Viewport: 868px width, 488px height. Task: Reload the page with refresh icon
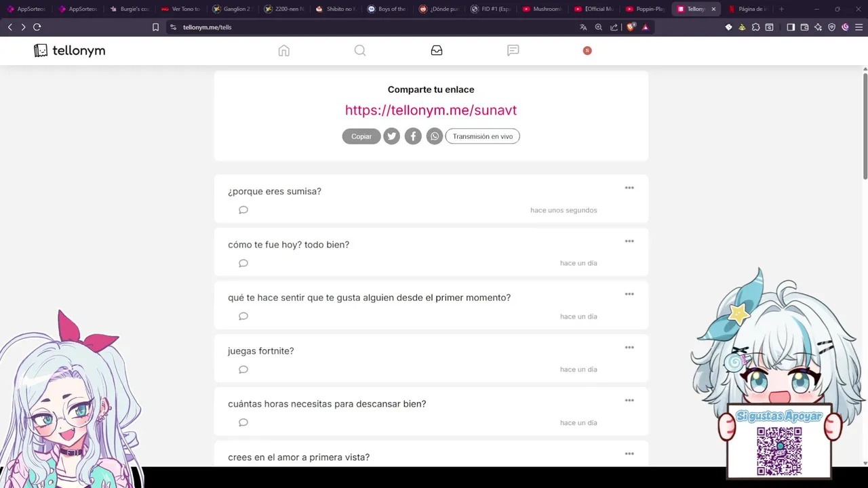[x=37, y=27]
